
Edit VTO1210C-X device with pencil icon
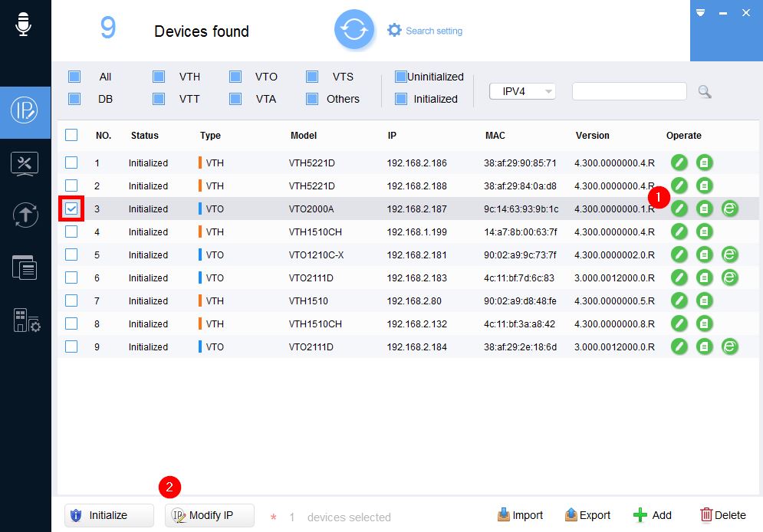[x=679, y=255]
